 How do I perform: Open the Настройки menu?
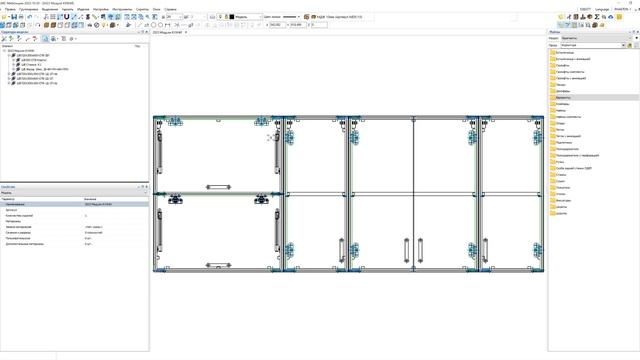[101, 9]
